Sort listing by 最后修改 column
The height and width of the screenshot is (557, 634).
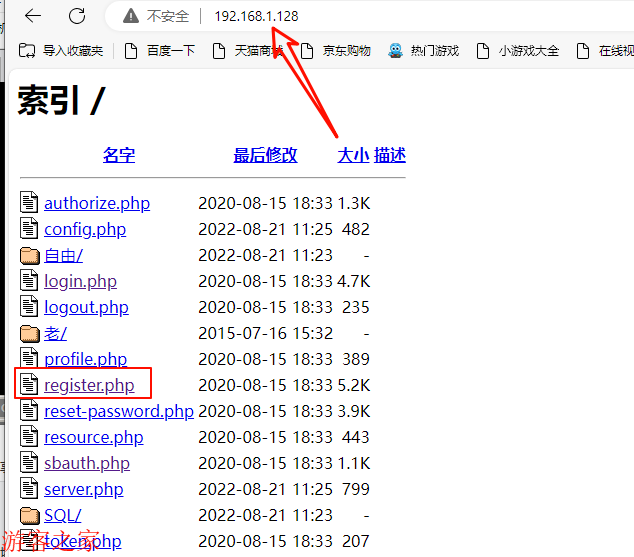[265, 155]
